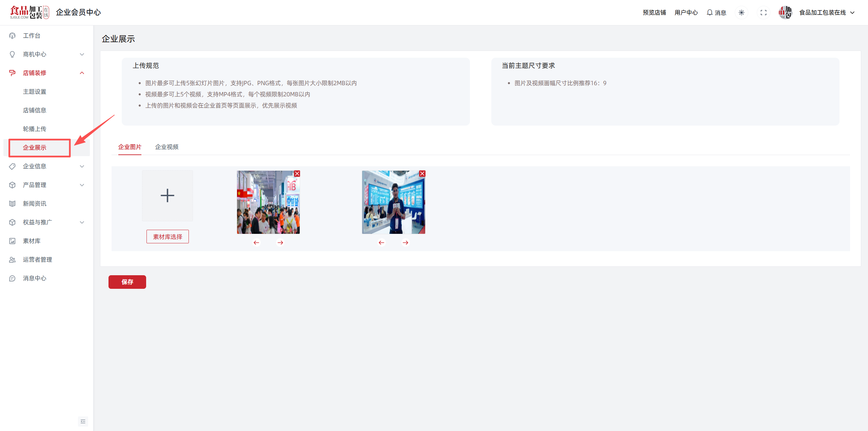Screen dimensions: 868x431
Task: Collapse the sidebar with bottom icon
Action: coord(83,421)
